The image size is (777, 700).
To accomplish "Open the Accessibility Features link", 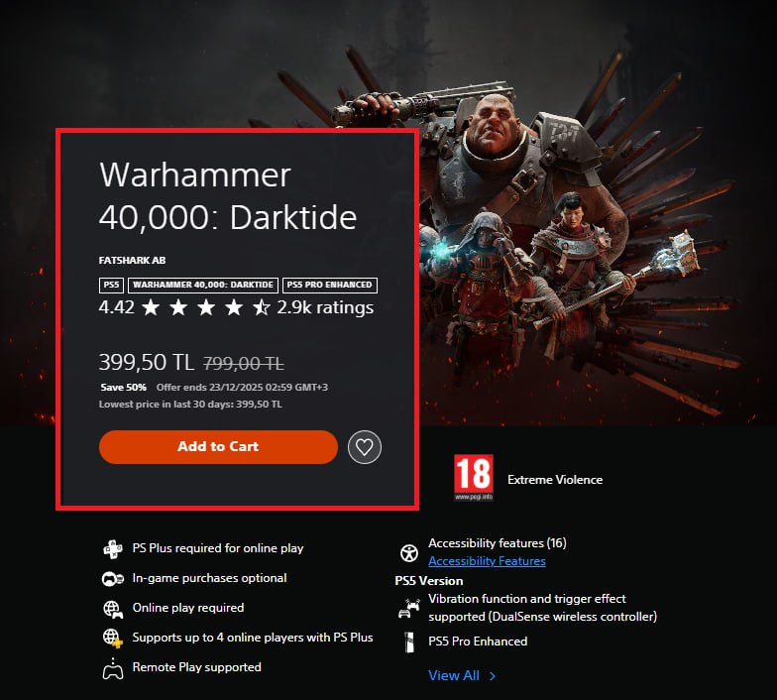I will pyautogui.click(x=487, y=561).
